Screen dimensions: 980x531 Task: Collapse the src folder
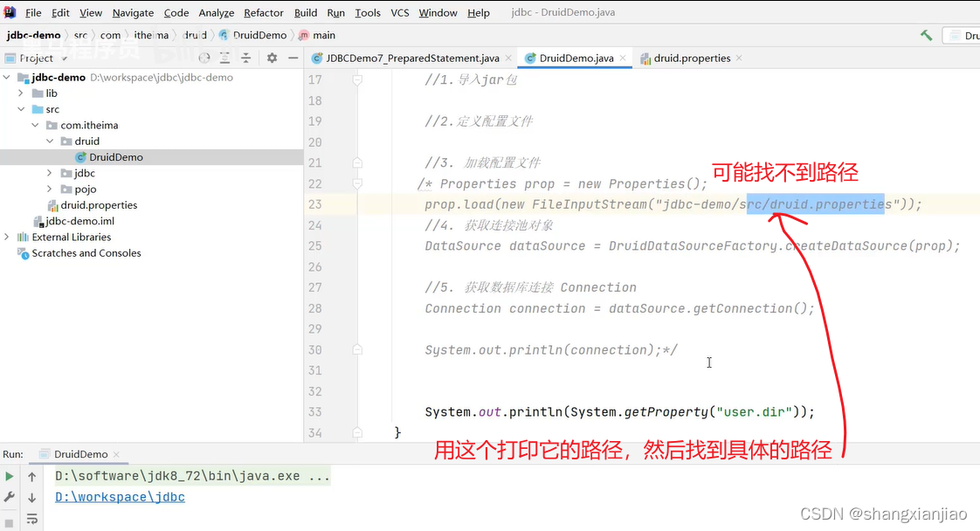click(21, 109)
